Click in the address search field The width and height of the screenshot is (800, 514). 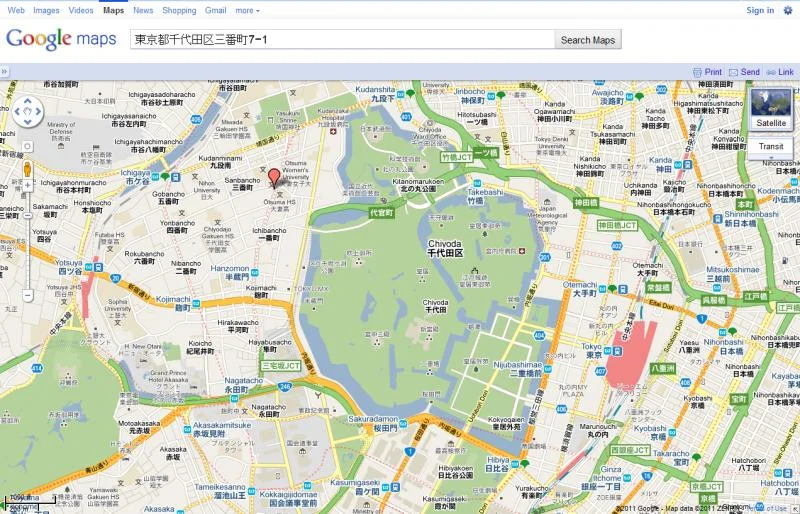[342, 40]
